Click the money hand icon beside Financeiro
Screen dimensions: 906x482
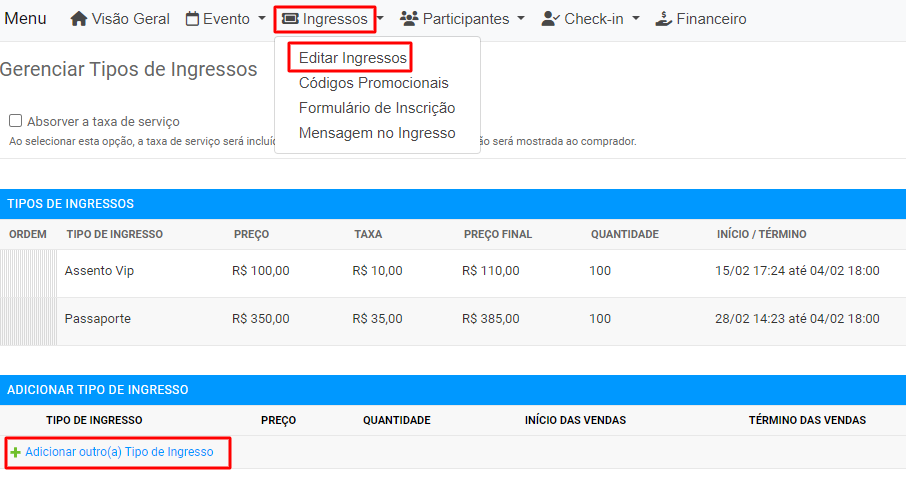[663, 19]
